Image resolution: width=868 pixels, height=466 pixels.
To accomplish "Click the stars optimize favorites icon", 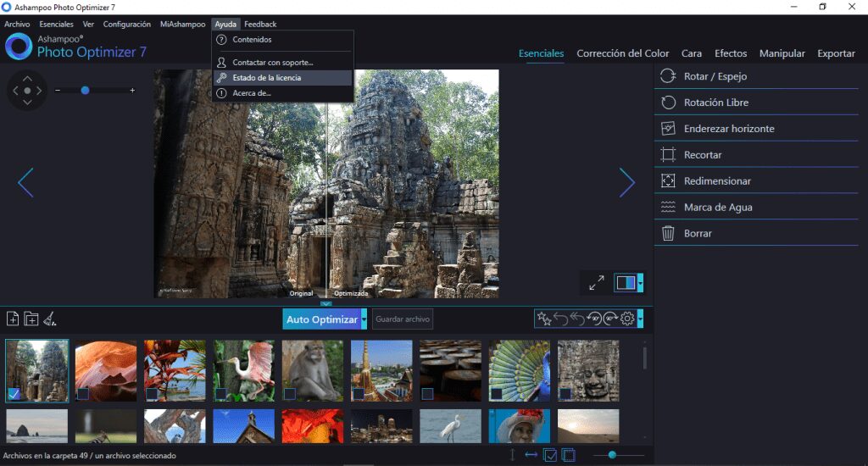I will [x=544, y=319].
